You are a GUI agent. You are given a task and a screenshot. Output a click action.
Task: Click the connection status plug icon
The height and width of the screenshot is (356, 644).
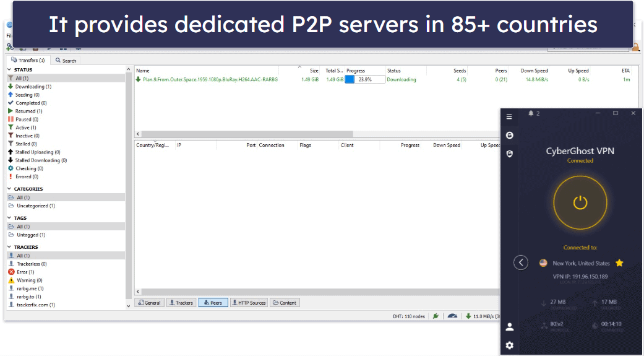click(436, 316)
